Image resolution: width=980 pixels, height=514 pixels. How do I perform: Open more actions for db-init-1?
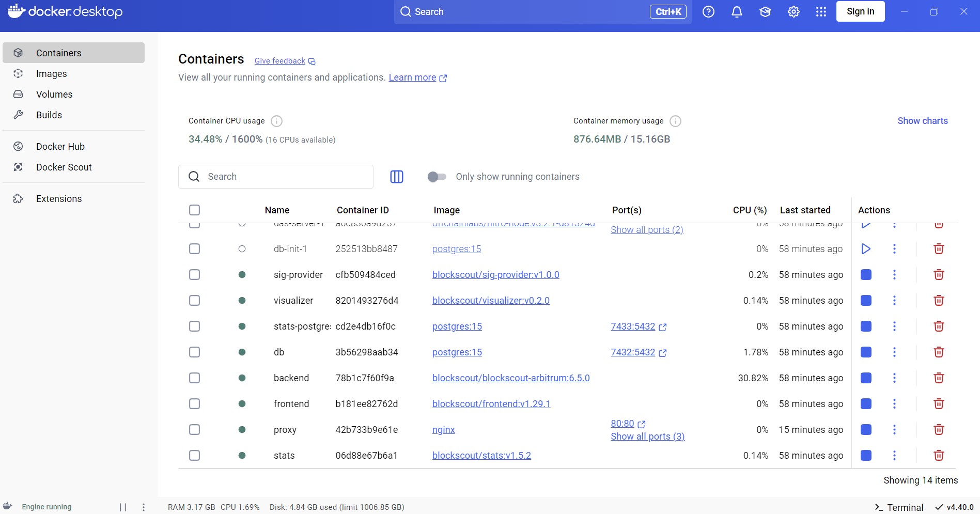click(x=894, y=249)
